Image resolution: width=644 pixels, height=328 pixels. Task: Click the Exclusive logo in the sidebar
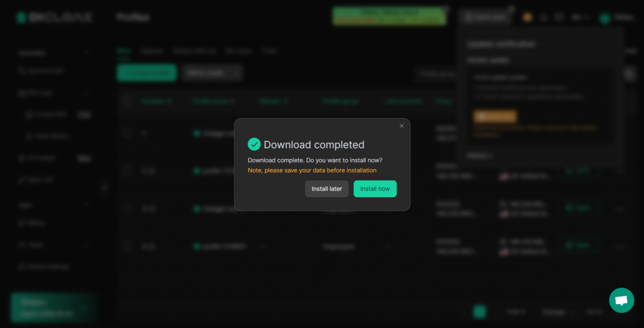(x=55, y=18)
